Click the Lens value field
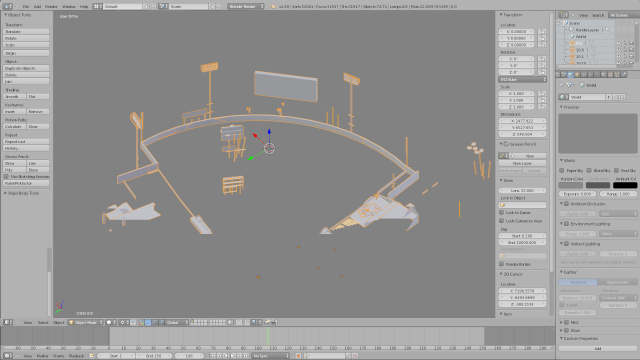This screenshot has height=360, width=640. pyautogui.click(x=522, y=190)
